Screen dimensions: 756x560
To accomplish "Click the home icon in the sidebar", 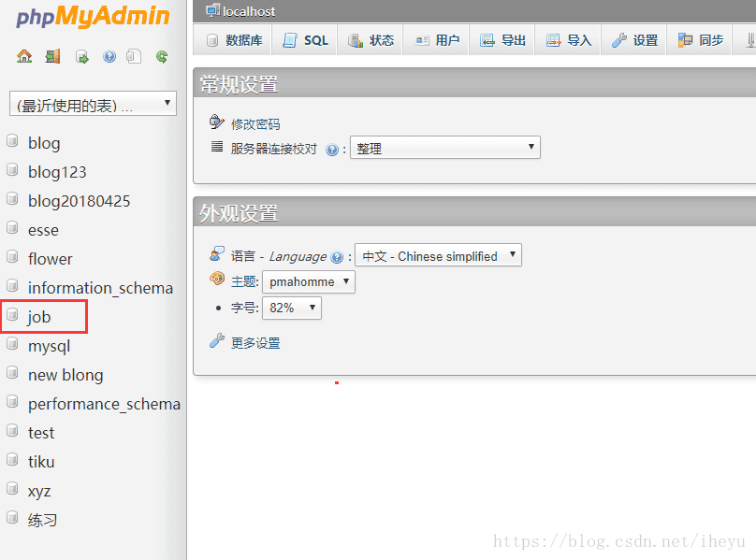I will coord(24,57).
